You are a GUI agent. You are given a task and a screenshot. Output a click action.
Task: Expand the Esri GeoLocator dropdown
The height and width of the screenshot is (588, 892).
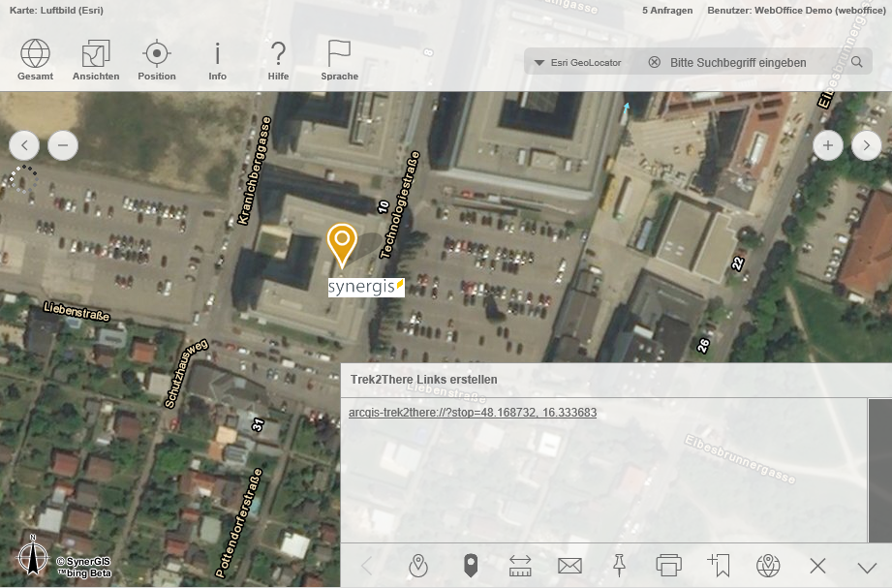pyautogui.click(x=540, y=63)
